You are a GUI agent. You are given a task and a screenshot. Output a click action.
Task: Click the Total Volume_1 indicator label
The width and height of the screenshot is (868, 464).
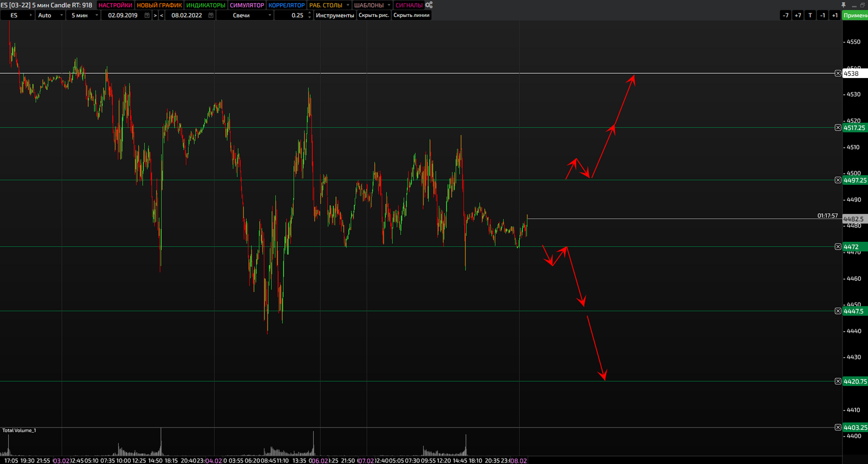coord(19,430)
